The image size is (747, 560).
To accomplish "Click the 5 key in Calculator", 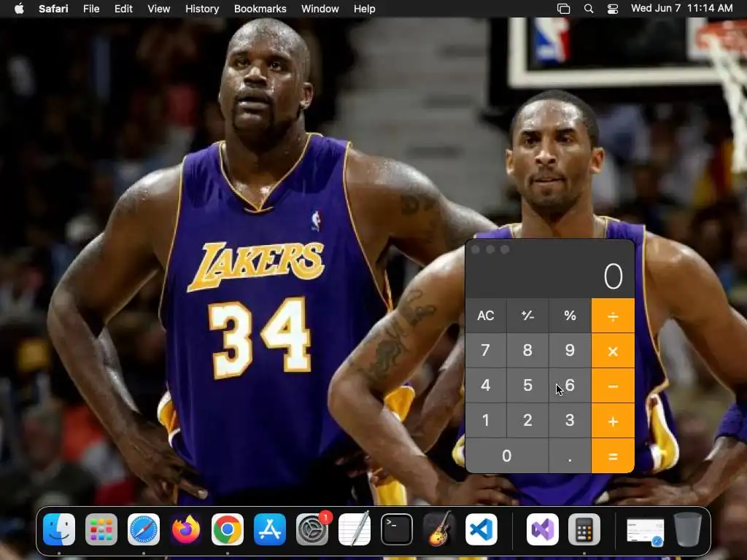I will pos(528,386).
